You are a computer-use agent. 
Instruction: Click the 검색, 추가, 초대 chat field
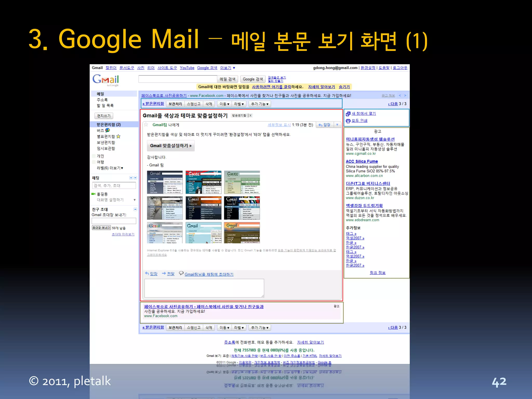pos(114,185)
